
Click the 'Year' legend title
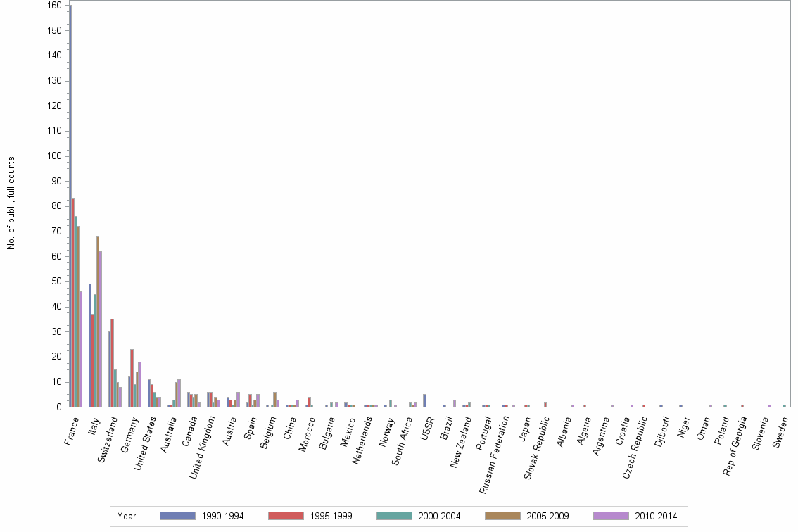point(127,517)
